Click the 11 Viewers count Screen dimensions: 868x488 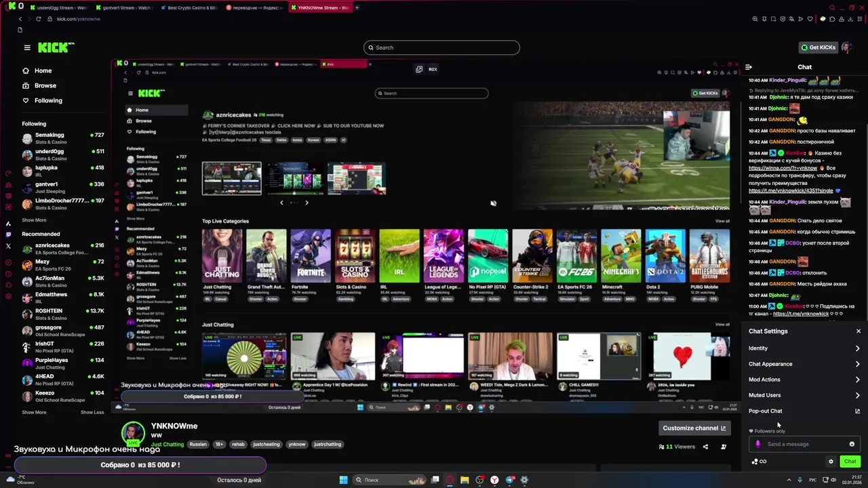pyautogui.click(x=677, y=447)
